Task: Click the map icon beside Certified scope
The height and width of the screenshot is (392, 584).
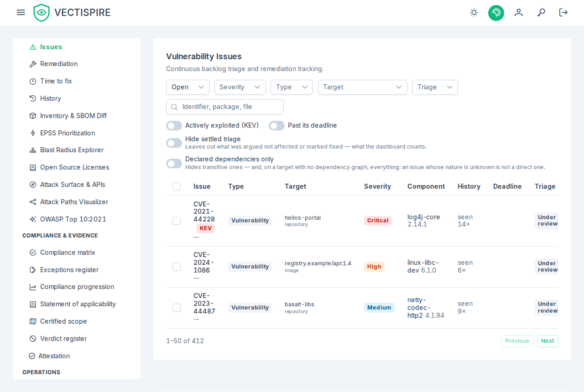Action: [33, 321]
